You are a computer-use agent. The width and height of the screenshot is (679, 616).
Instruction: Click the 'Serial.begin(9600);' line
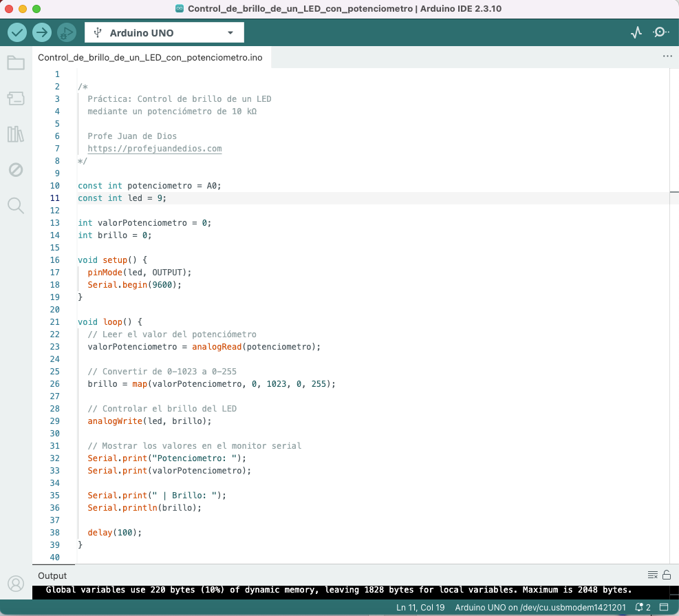tap(135, 285)
